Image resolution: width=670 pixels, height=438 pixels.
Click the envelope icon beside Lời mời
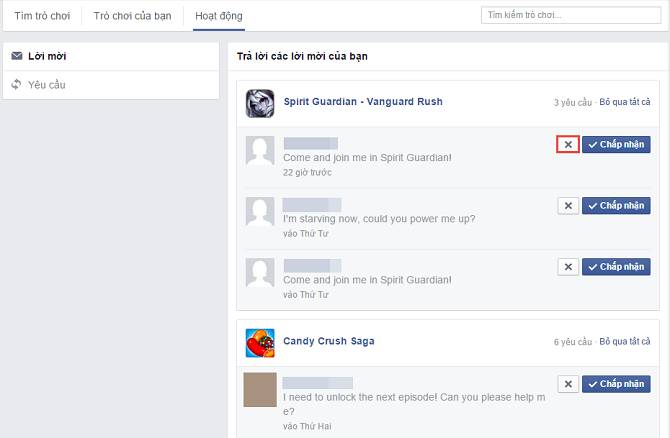(x=17, y=56)
